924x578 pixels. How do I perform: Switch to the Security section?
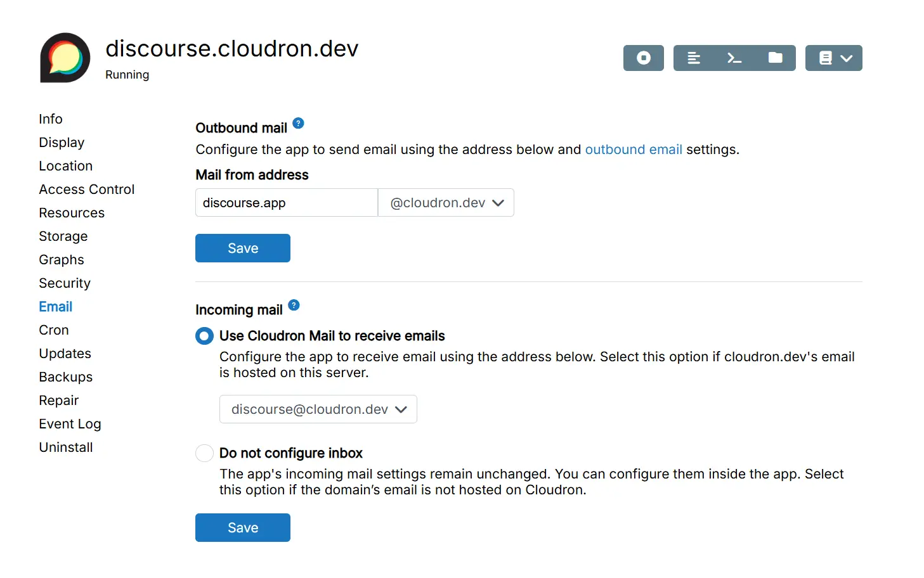click(64, 283)
